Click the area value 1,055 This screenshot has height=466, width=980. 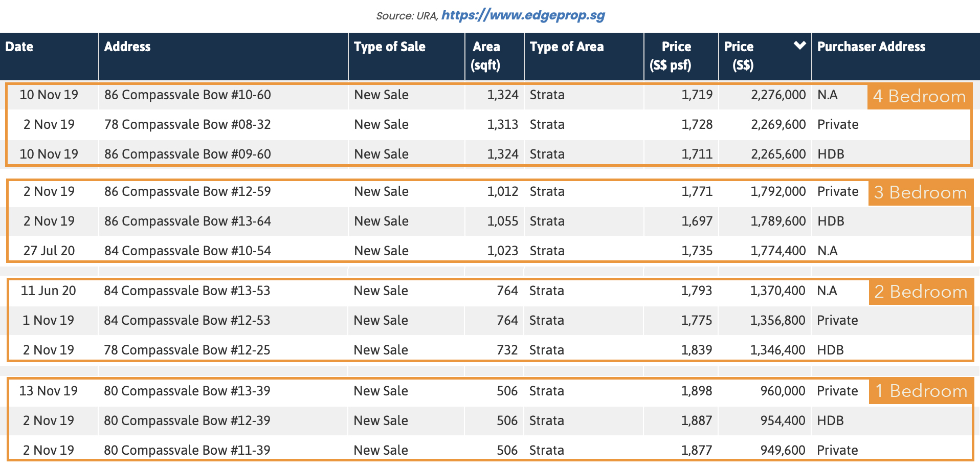502,221
